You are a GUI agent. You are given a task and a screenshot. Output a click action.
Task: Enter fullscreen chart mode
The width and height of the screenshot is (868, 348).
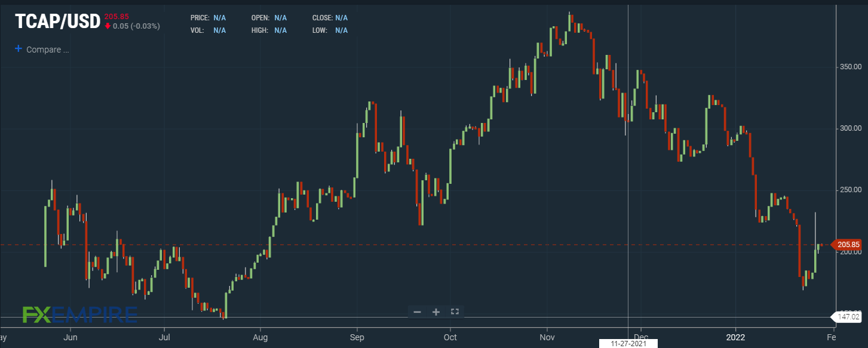point(454,312)
